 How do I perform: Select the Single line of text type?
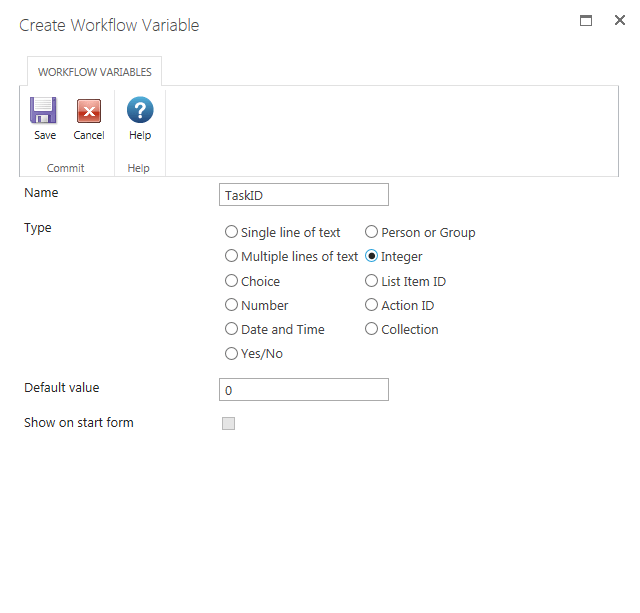tap(231, 232)
